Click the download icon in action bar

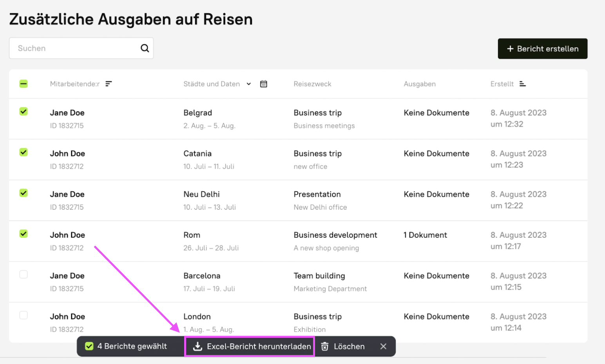pyautogui.click(x=198, y=346)
